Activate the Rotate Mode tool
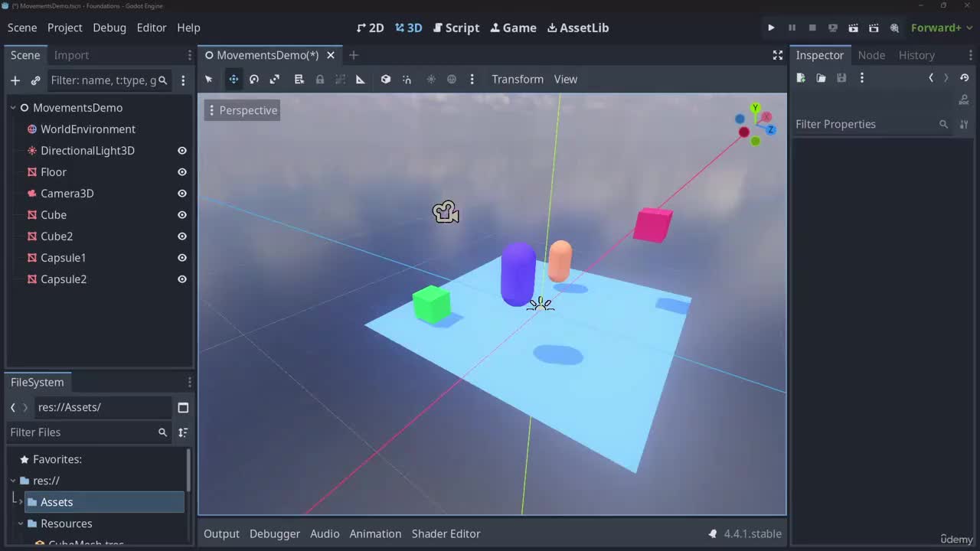The height and width of the screenshot is (551, 980). click(254, 79)
